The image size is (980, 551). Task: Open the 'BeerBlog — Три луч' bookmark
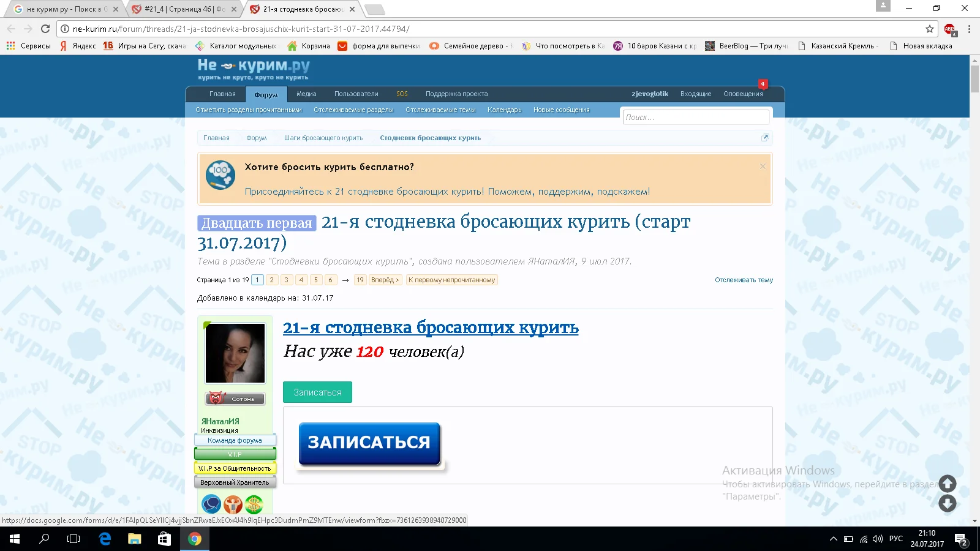pyautogui.click(x=747, y=46)
